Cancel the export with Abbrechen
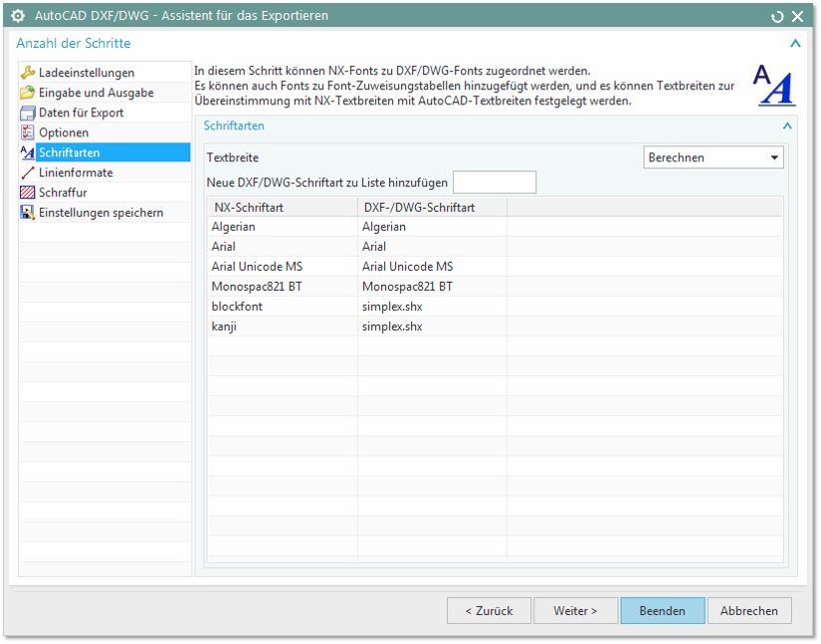 [748, 610]
